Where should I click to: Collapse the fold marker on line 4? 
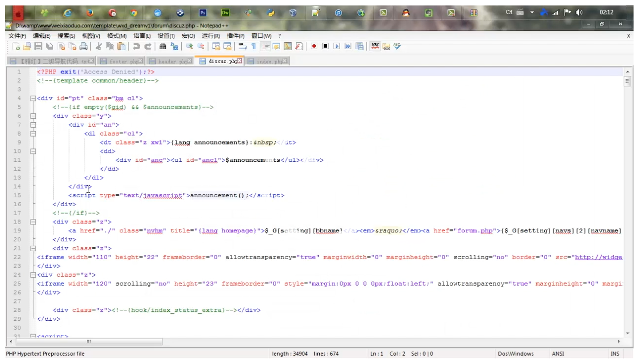33,98
